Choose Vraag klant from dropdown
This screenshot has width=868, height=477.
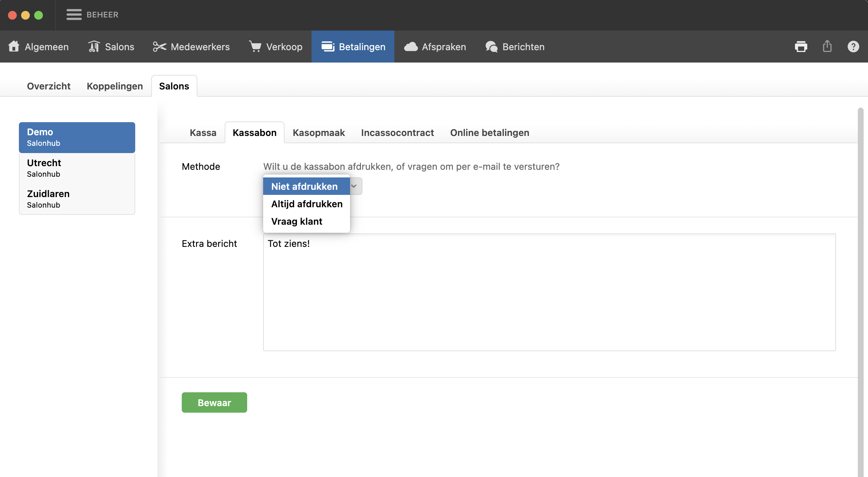[297, 221]
